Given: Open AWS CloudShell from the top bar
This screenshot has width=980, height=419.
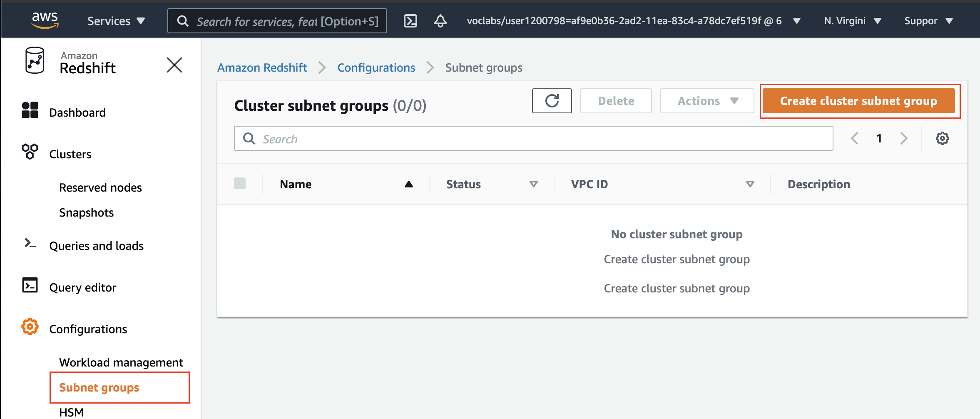Looking at the screenshot, I should pyautogui.click(x=410, y=20).
